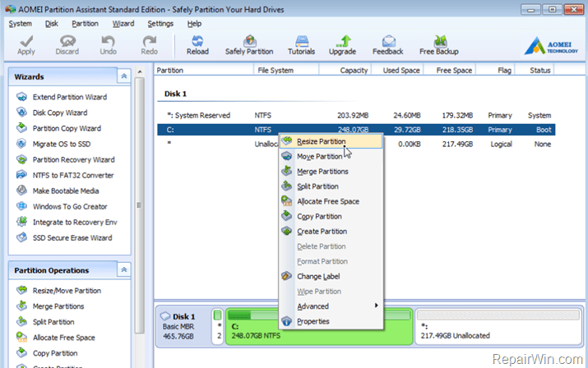Select the System Reserved partition row

(356, 116)
